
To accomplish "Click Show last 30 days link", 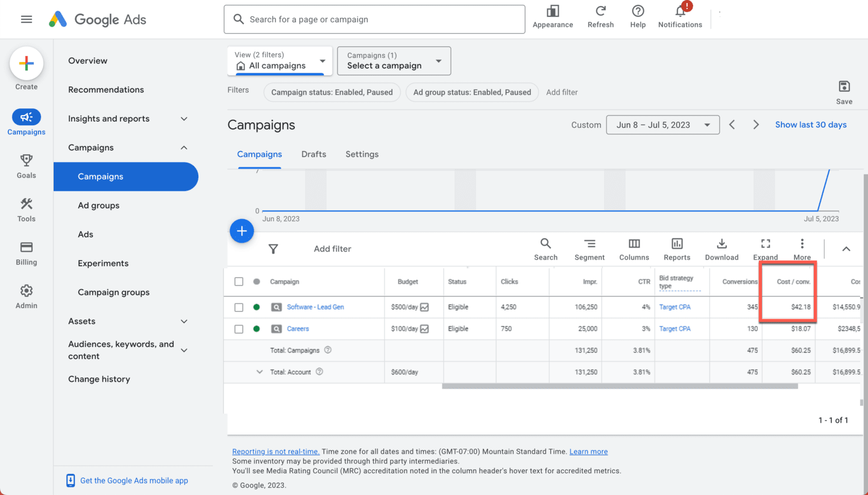I will (x=811, y=125).
